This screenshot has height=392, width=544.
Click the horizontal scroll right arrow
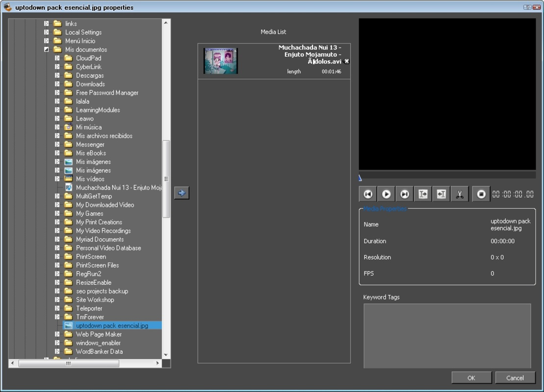[158, 363]
